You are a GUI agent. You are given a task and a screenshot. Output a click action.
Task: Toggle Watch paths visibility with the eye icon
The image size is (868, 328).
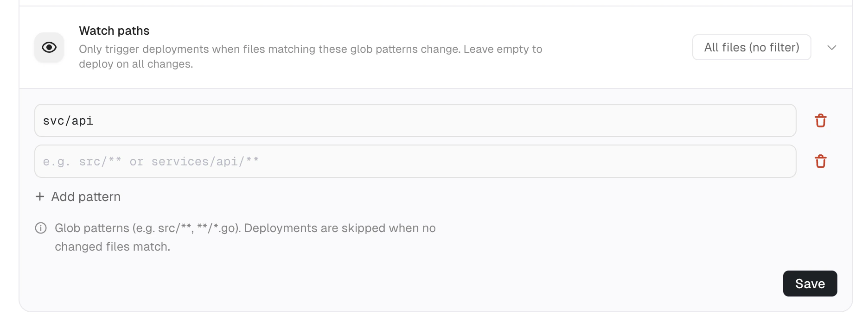pos(49,47)
